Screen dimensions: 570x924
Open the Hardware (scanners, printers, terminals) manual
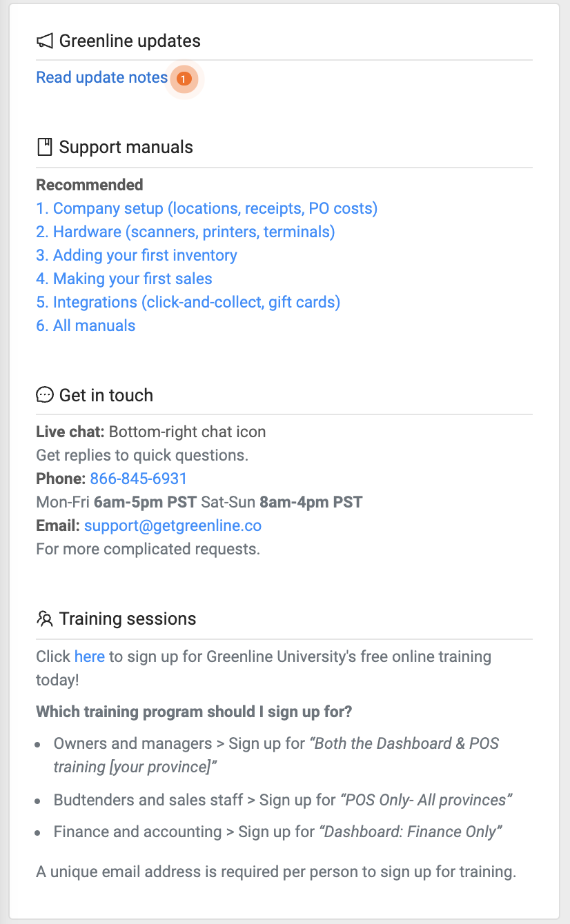click(x=185, y=232)
